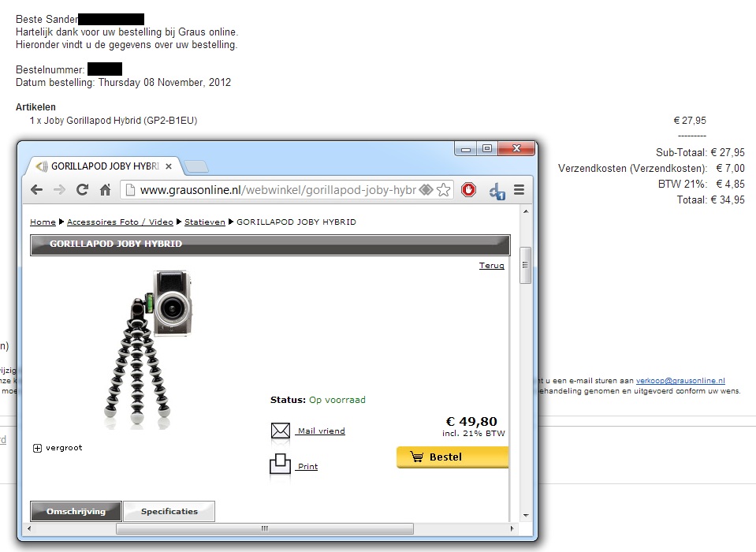Open the blue extension icon with badge 1
The width and height of the screenshot is (756, 552).
[497, 191]
